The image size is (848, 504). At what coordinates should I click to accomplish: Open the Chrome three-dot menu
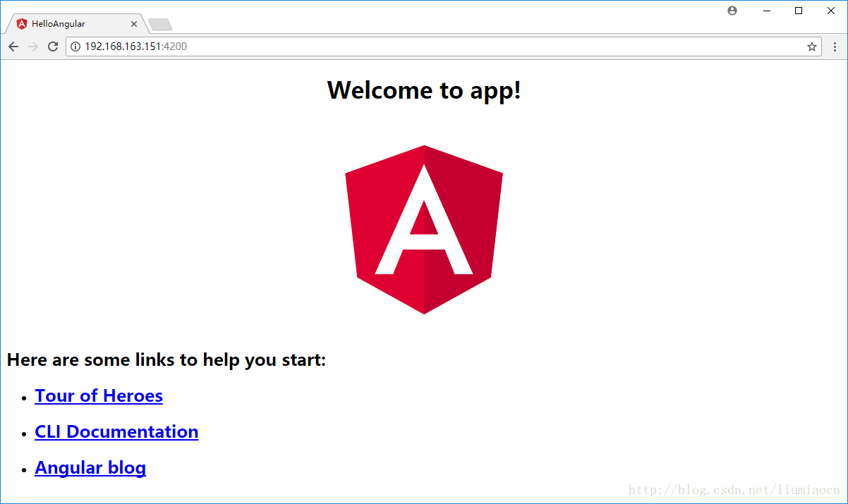pos(835,47)
